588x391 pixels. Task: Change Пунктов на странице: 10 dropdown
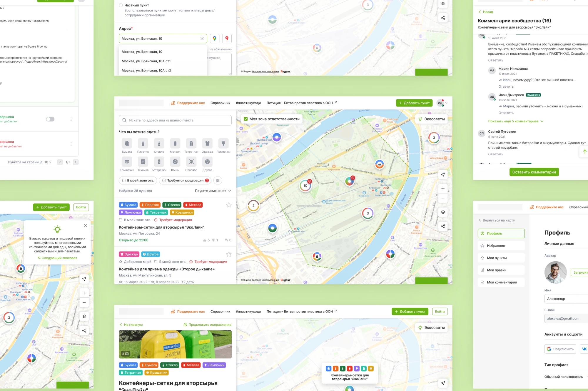(x=30, y=162)
